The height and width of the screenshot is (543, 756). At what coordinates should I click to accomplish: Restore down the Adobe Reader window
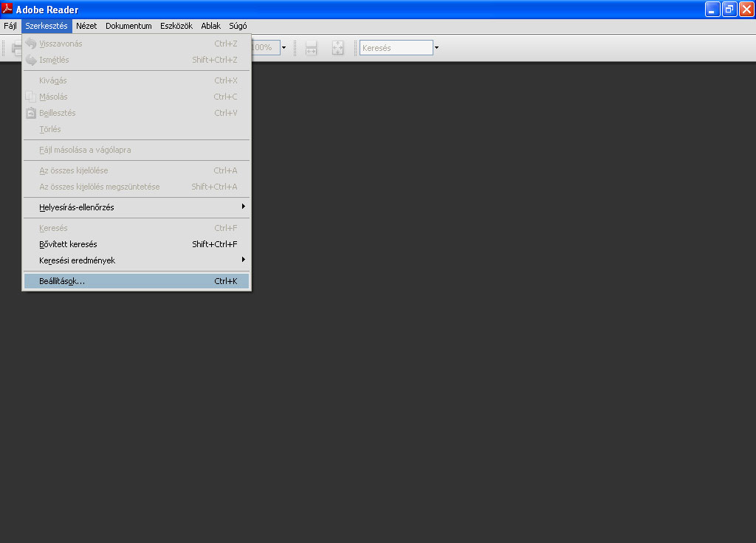click(x=729, y=9)
